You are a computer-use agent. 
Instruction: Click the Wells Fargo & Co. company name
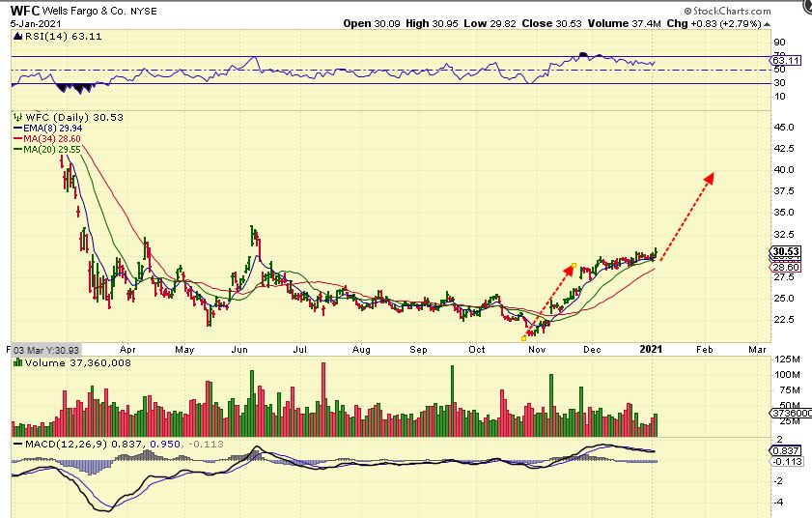[84, 11]
